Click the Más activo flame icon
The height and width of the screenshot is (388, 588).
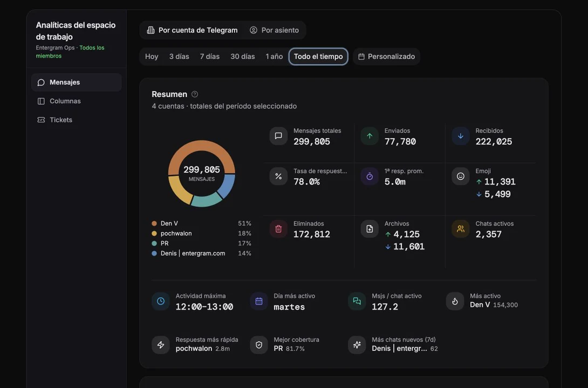455,301
